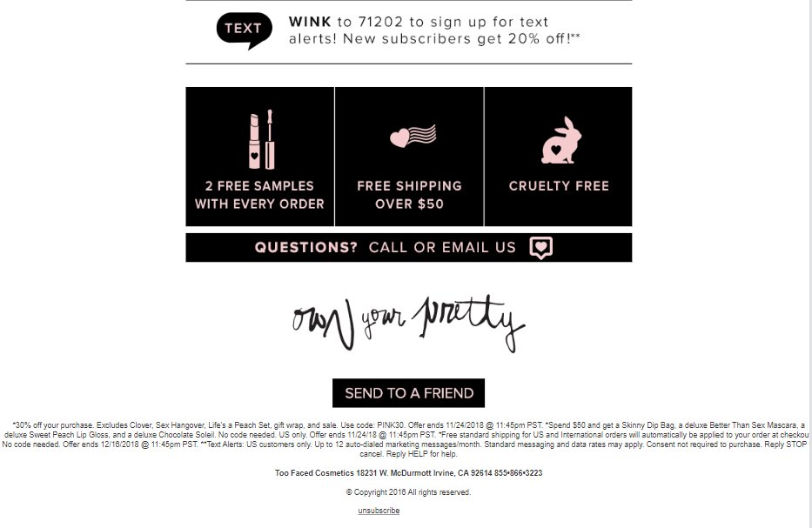The width and height of the screenshot is (812, 528).
Task: Click the mascara wand icon
Action: [270, 139]
